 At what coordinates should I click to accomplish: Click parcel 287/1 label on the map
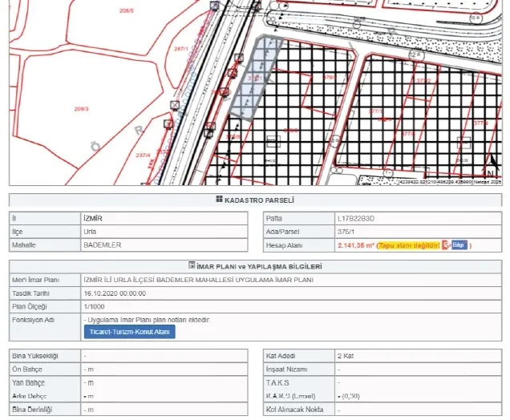[x=181, y=49]
